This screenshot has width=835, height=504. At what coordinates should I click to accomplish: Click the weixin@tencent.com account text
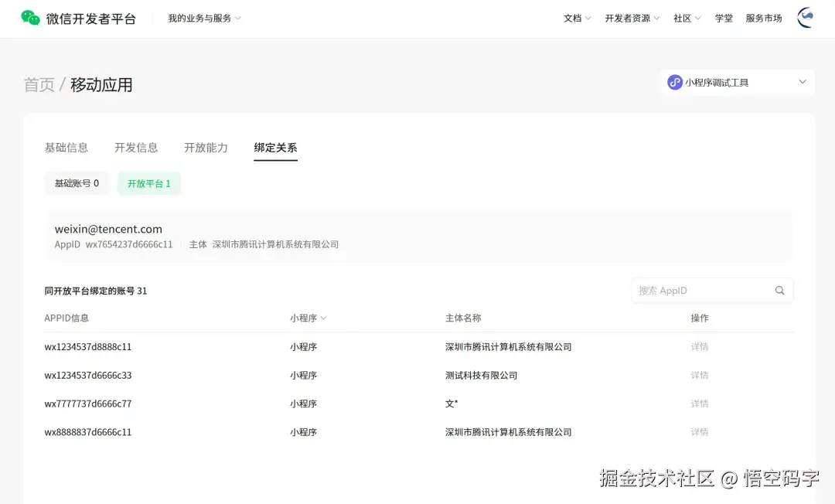click(108, 229)
